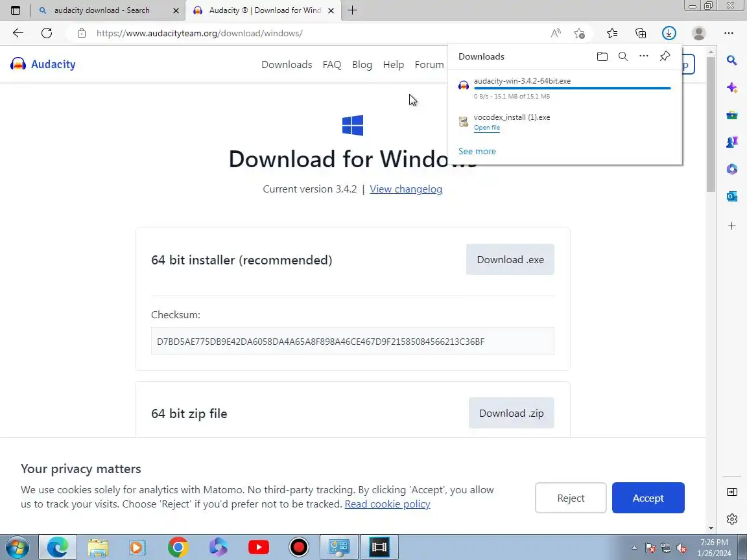Open the FAQ nav item

331,64
